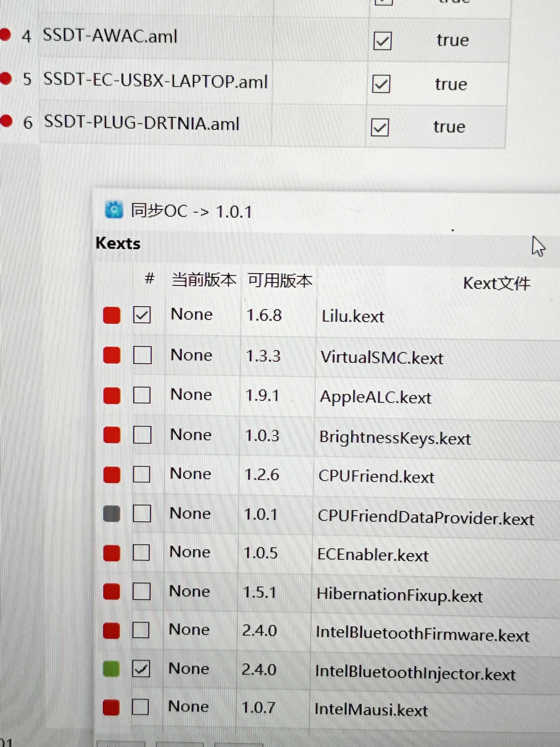Viewport: 560px width, 747px height.
Task: Check the IntelMausi.kext checkbox
Action: [140, 707]
